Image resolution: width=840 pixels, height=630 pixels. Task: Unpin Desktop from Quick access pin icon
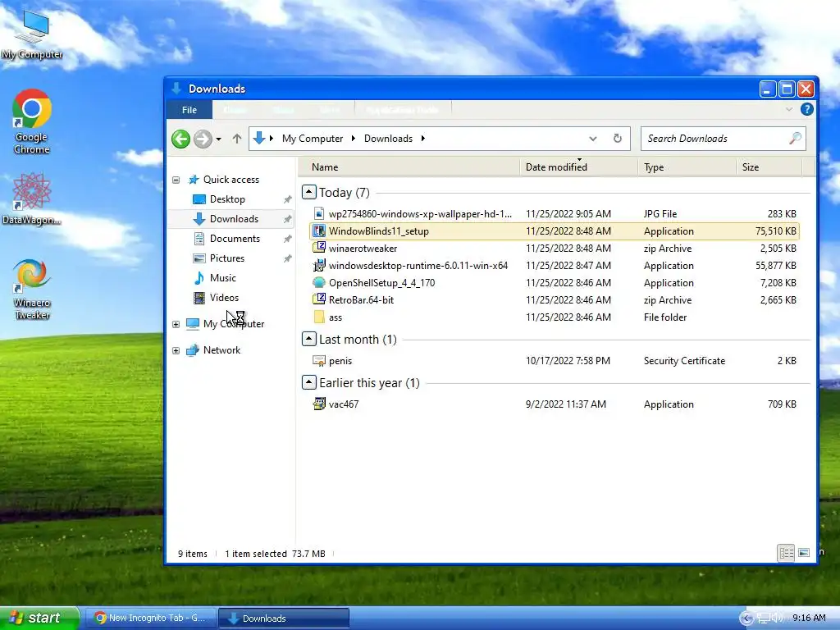287,199
